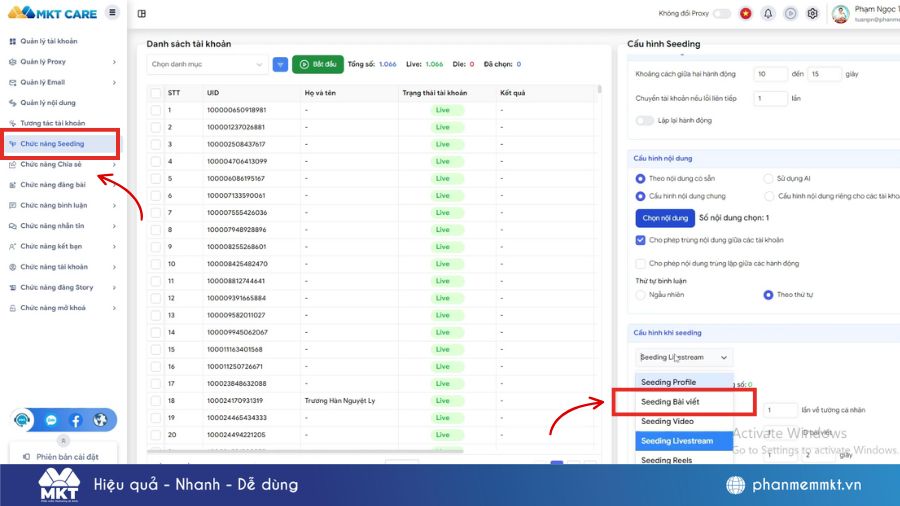The height and width of the screenshot is (506, 900).
Task: Tick checkbox for Trương Hàn Nguyệt Ly row
Action: (x=156, y=401)
